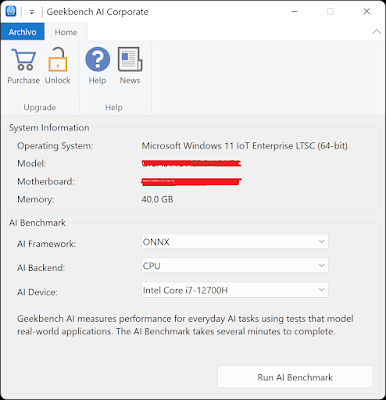Click the AI Backend label
Screen dimensions: 386x400
pyautogui.click(x=41, y=268)
